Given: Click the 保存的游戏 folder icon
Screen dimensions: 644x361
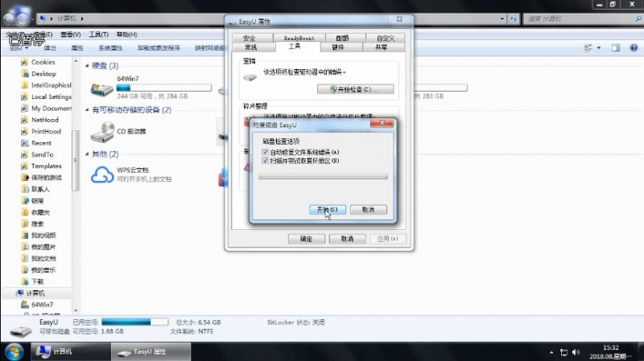Looking at the screenshot, I should (x=24, y=178).
